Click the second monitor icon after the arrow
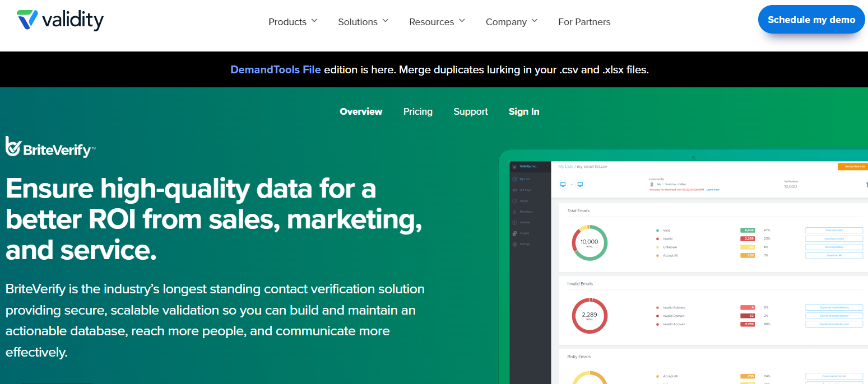868x384 pixels. 580,185
